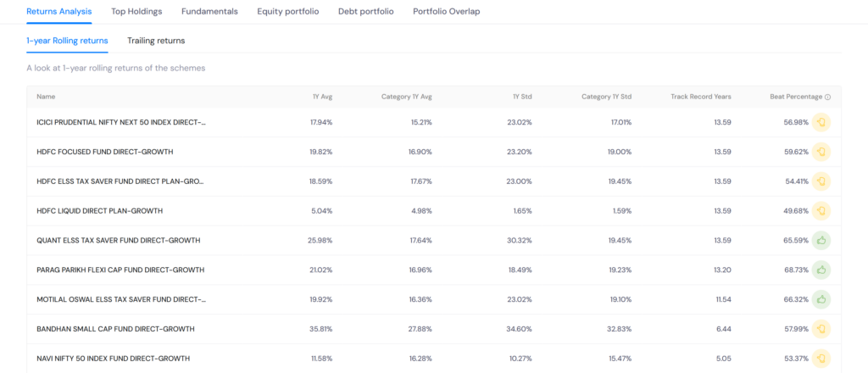
Task: Click green thumbs-up for Motilal Oswal ELSS
Action: (x=821, y=299)
